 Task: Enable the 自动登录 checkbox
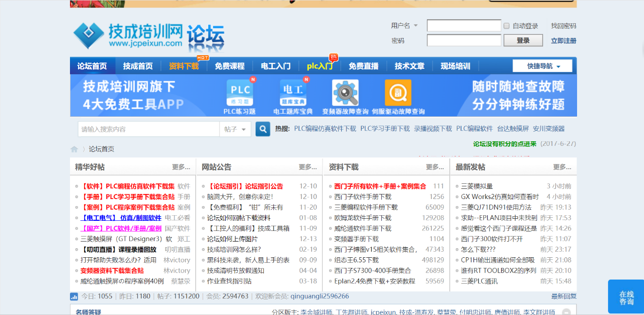(x=506, y=25)
